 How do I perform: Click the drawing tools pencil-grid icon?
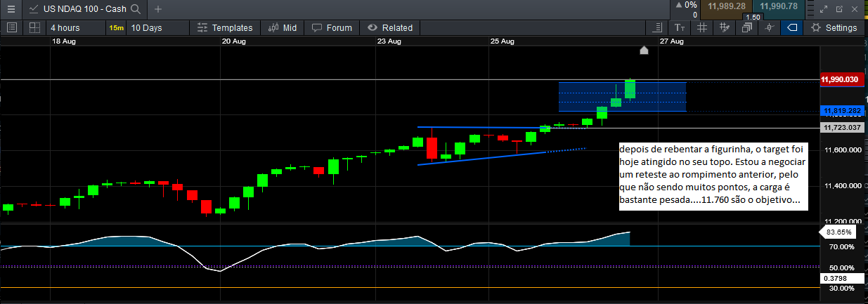click(x=725, y=28)
